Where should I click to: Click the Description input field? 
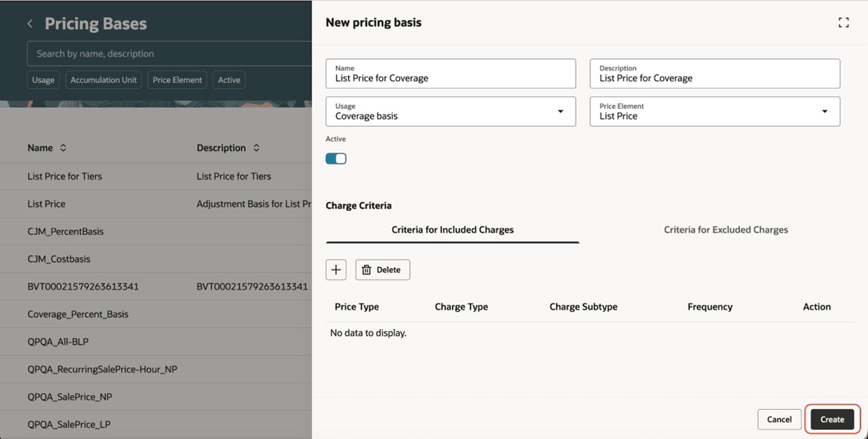pos(715,73)
